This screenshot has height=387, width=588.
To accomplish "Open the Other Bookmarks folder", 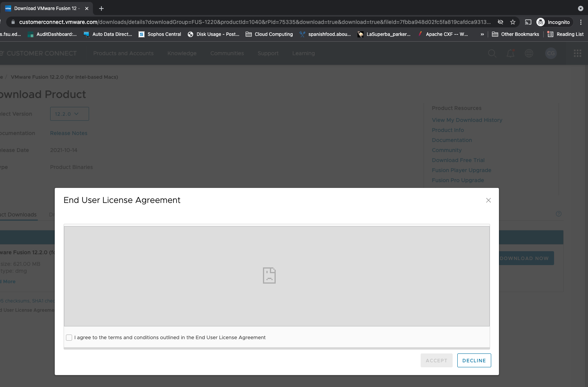I will (516, 34).
